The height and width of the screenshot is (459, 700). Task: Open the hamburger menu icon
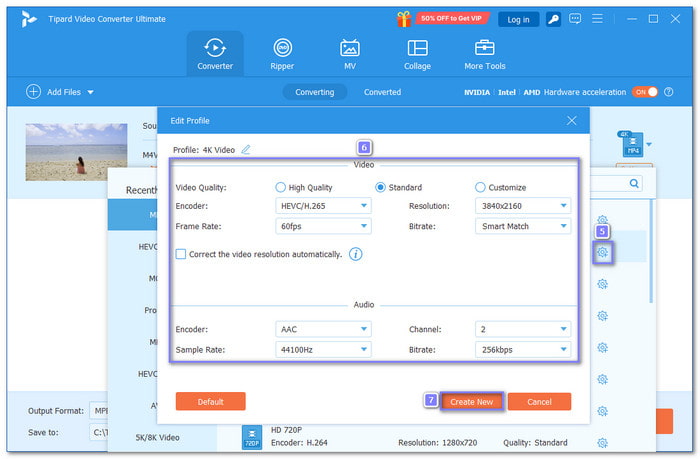click(x=597, y=19)
